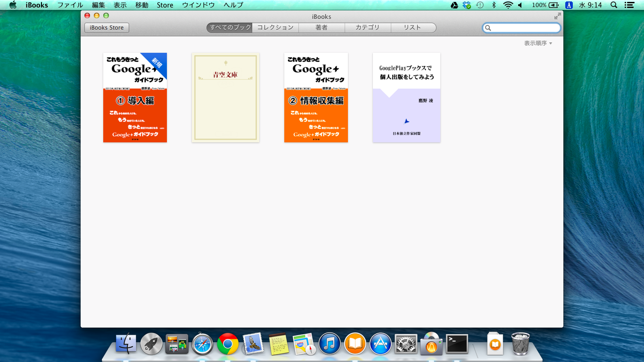Open Finder from the Dock
Viewport: 644px width, 362px height.
tap(126, 344)
